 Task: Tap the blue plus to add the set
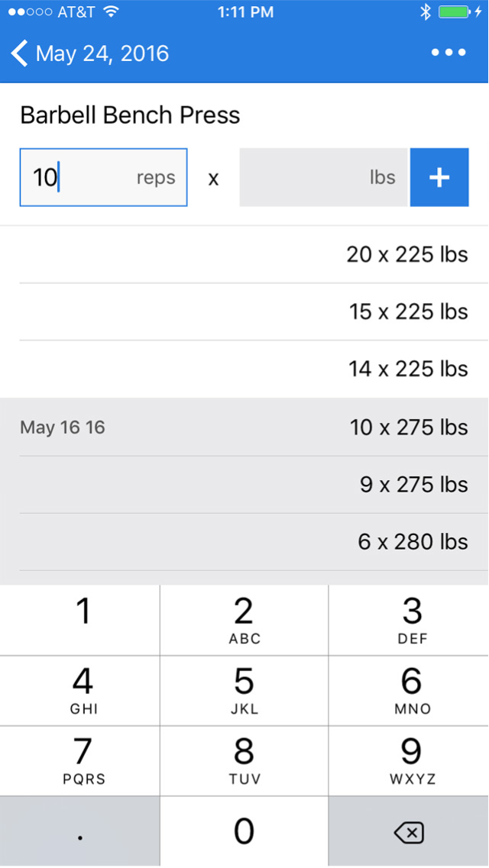pyautogui.click(x=439, y=177)
